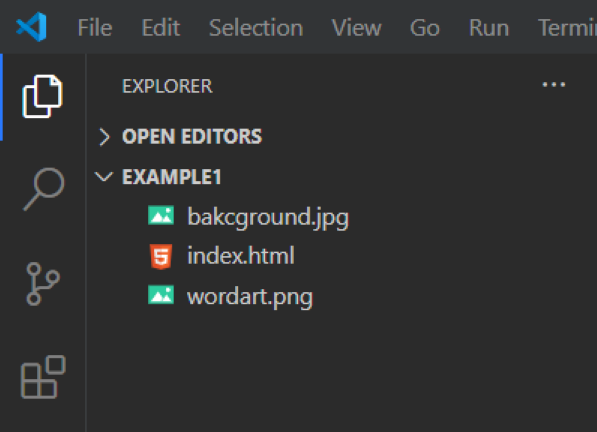Viewport: 597px width, 432px height.
Task: Open the Search view icon
Action: tap(44, 189)
